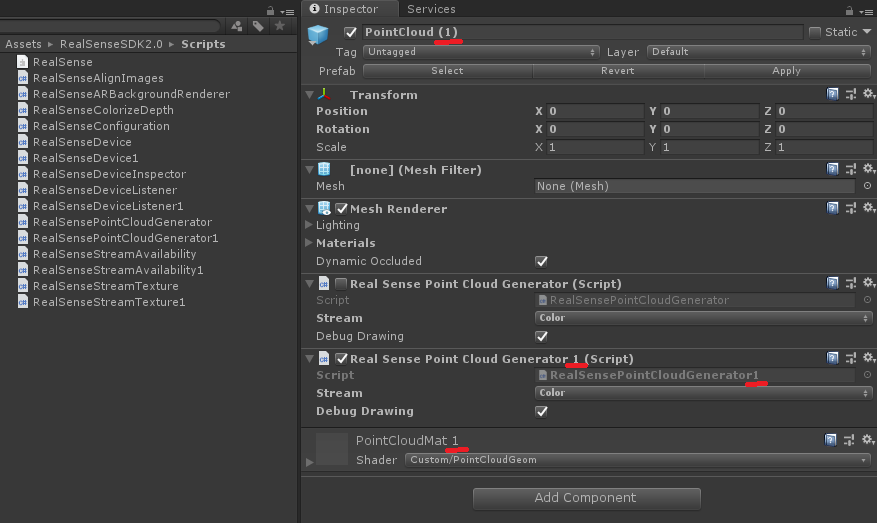Uncheck the Dynamic Occluded checkbox

[x=541, y=261]
